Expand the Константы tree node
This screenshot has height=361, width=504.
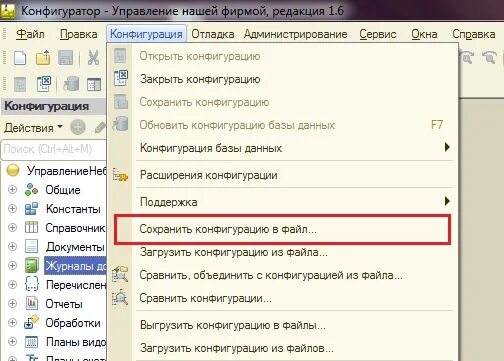click(x=12, y=209)
